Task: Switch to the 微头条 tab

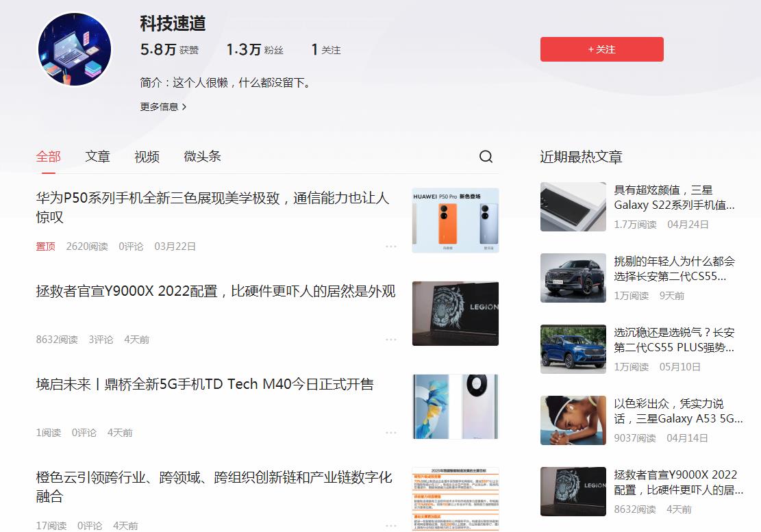Action: pyautogui.click(x=202, y=157)
